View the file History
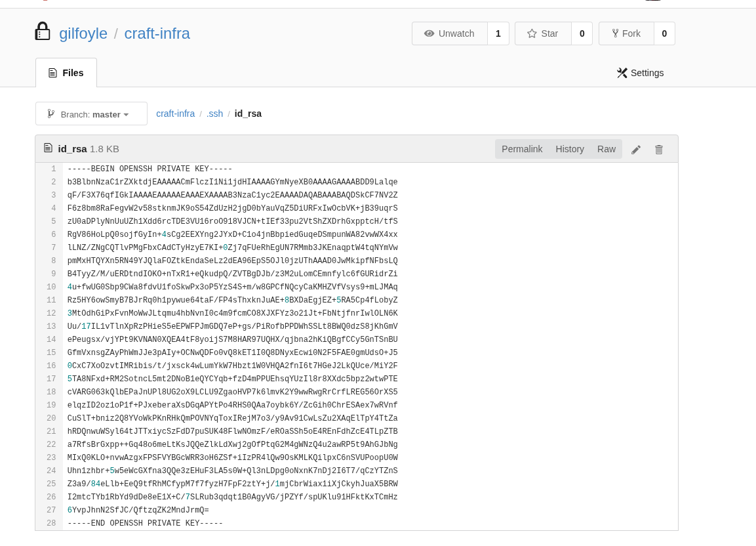This screenshot has width=756, height=546. [569, 149]
